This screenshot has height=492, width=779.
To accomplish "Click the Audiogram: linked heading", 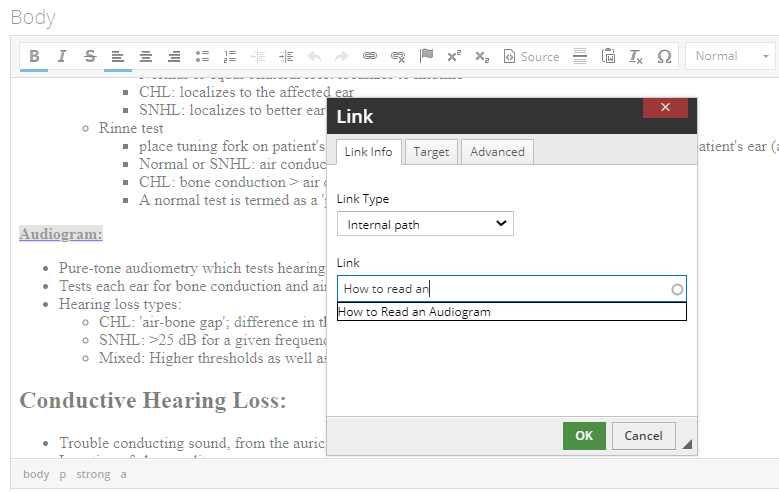I will coord(61,234).
